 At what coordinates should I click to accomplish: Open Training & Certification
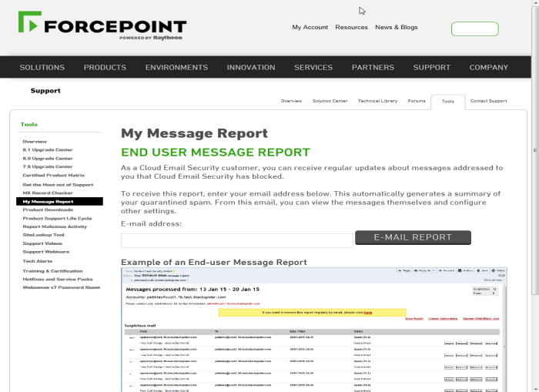52,271
